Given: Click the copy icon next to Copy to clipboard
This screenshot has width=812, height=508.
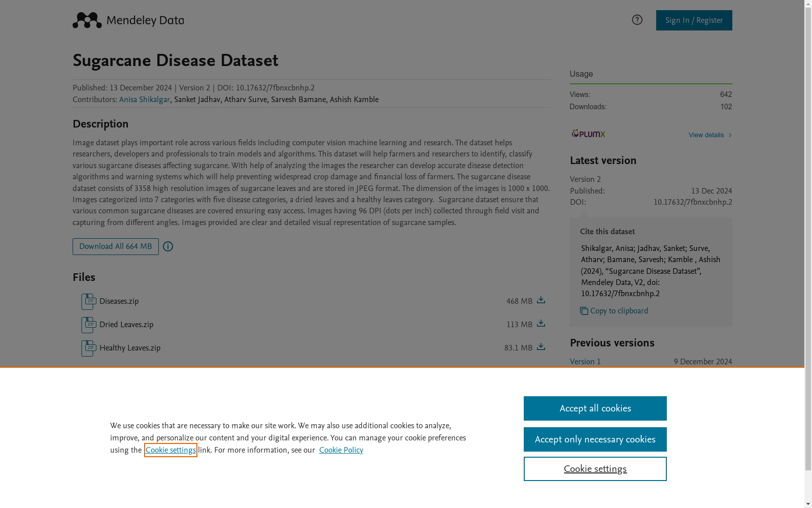Looking at the screenshot, I should [x=584, y=311].
